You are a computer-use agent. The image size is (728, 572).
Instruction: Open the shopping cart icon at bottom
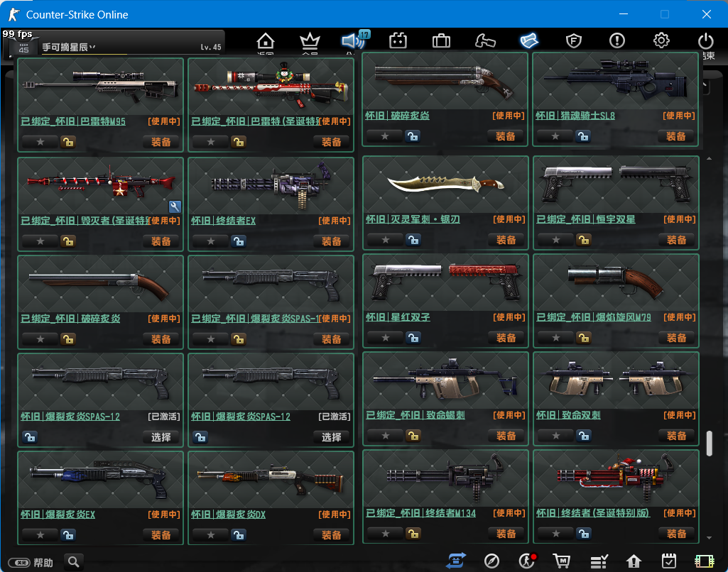[562, 561]
